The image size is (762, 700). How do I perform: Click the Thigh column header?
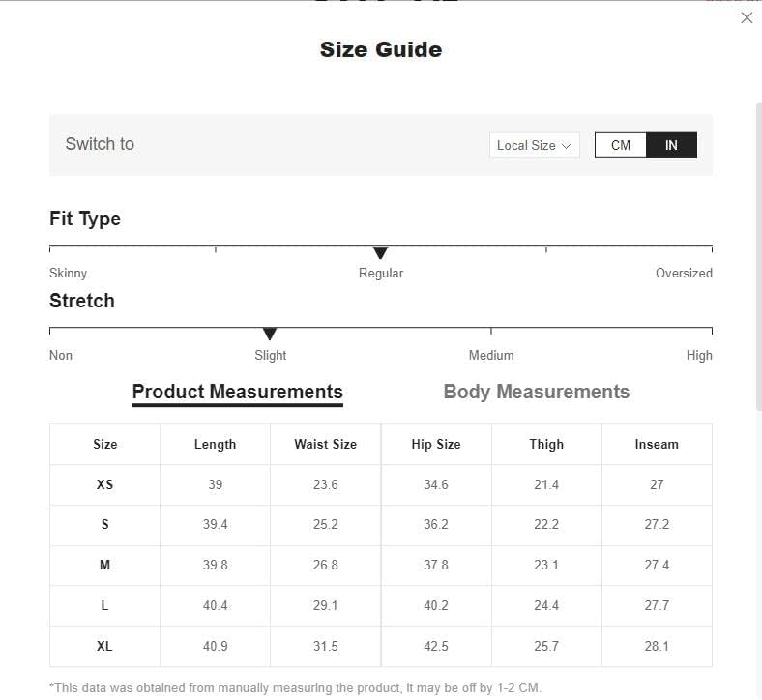tap(546, 444)
